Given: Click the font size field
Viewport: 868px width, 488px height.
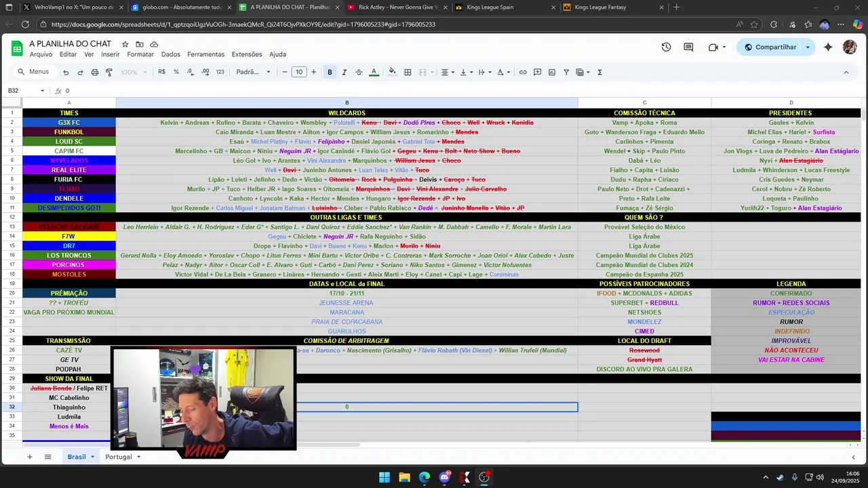Looking at the screenshot, I should 299,72.
